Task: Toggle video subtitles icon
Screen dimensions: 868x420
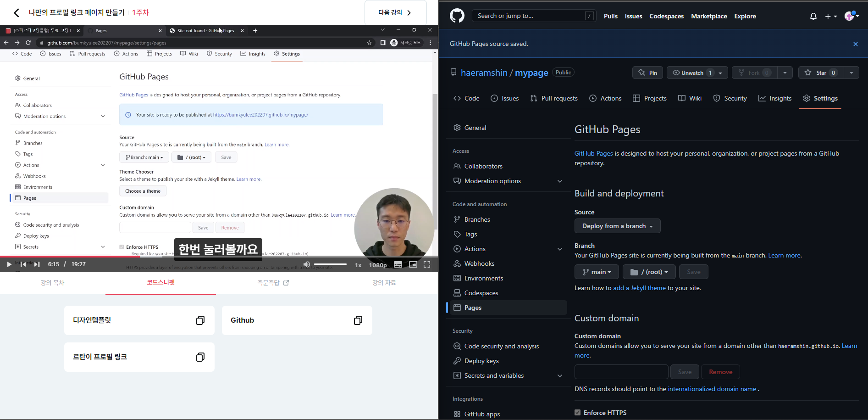Action: click(398, 264)
